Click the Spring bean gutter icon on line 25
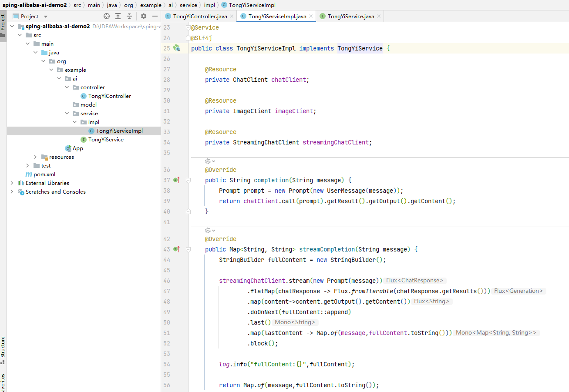The width and height of the screenshot is (569, 392). (177, 48)
